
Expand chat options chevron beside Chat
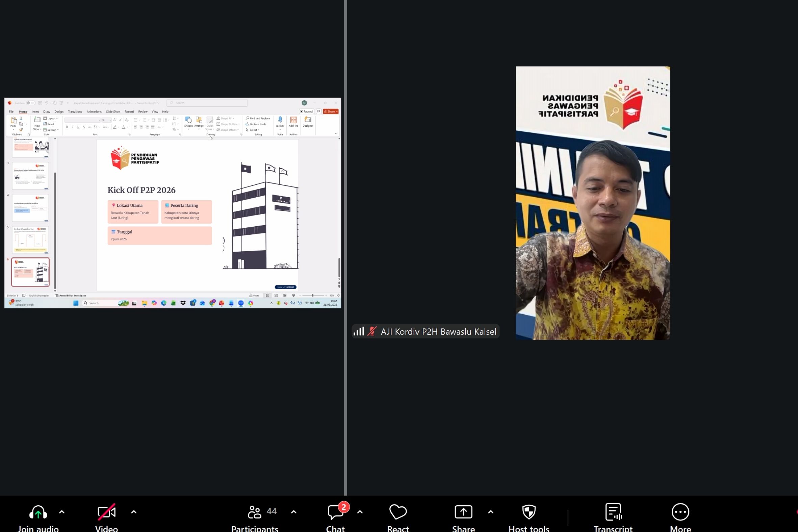point(360,512)
